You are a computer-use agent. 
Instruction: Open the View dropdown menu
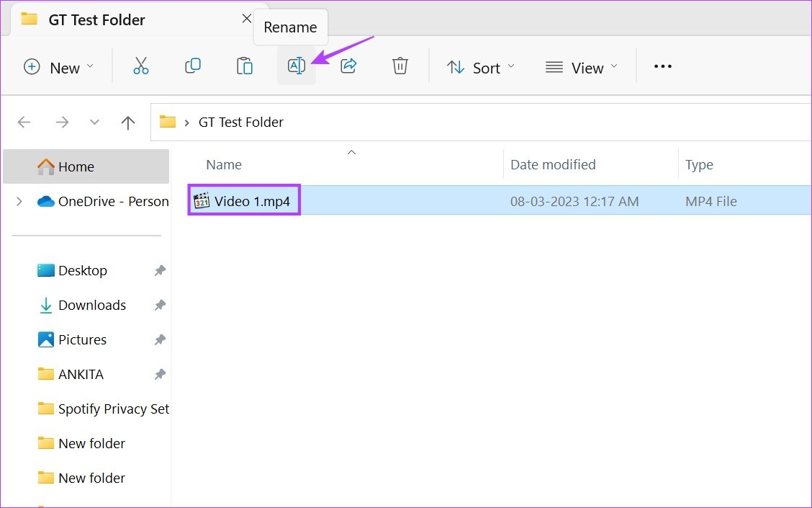(x=582, y=68)
